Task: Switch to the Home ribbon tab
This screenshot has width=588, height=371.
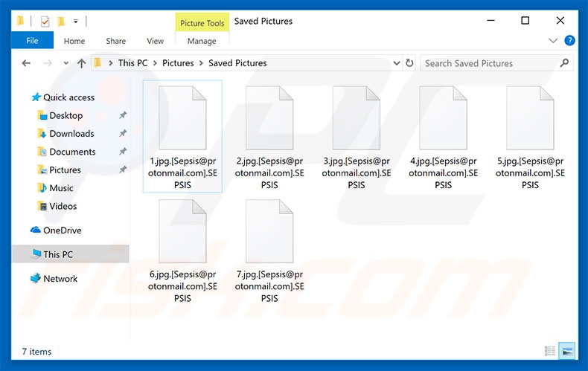Action: [x=74, y=41]
